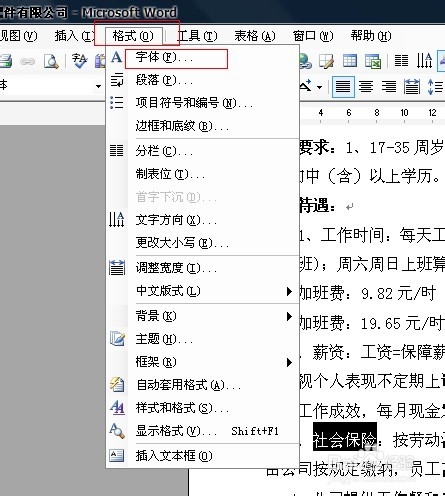Click the Microsoft Word title bar
The image size is (445, 496).
tap(222, 12)
